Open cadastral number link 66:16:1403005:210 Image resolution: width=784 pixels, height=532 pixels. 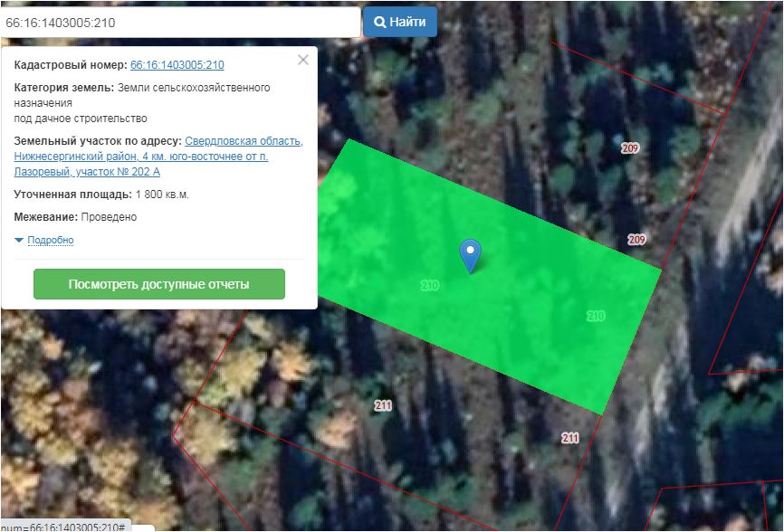[177, 65]
